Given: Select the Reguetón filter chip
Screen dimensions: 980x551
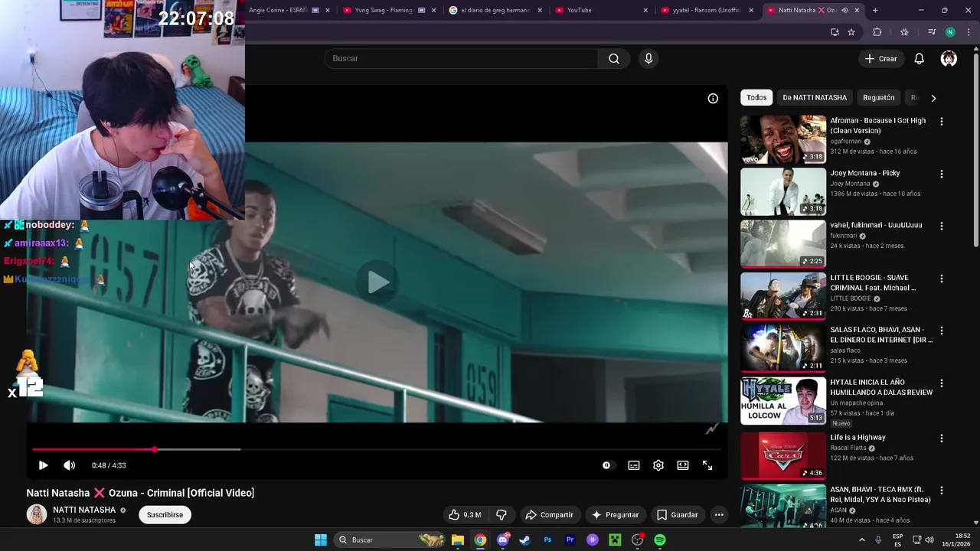Looking at the screenshot, I should tap(878, 98).
